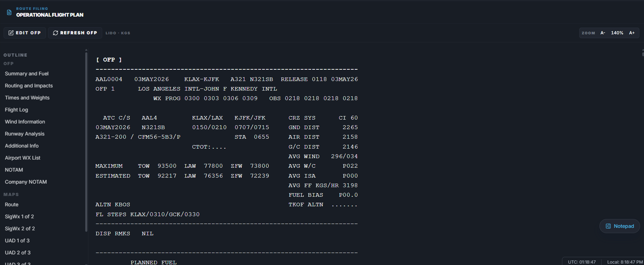Click the A321-200 / CFM56-5B3/P aircraft text
The width and height of the screenshot is (644, 265).
[x=138, y=137]
